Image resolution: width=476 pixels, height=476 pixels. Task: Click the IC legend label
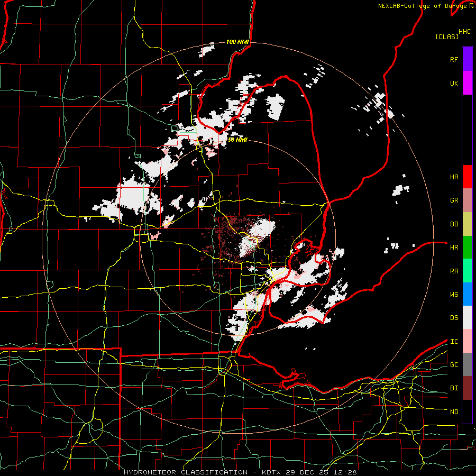click(454, 342)
